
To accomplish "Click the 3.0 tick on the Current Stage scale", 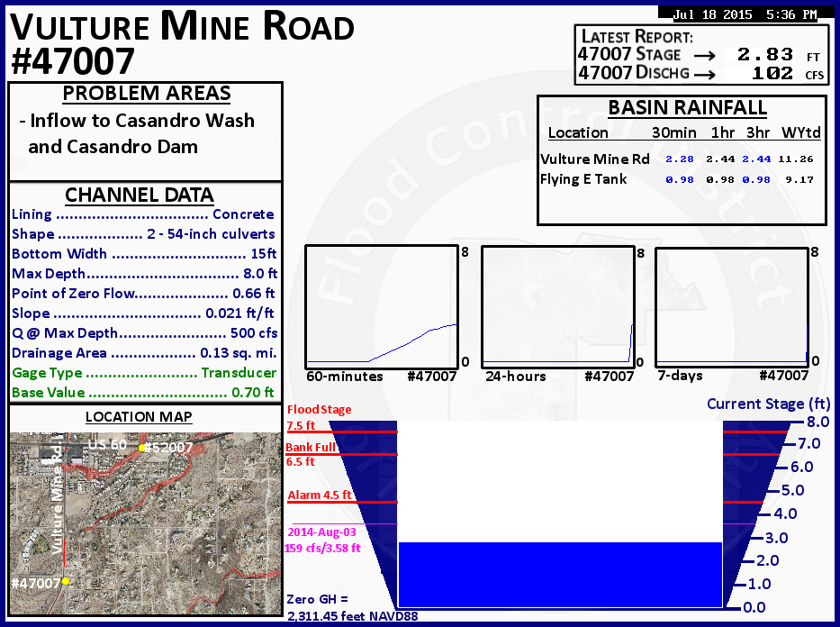I will pyautogui.click(x=776, y=538).
